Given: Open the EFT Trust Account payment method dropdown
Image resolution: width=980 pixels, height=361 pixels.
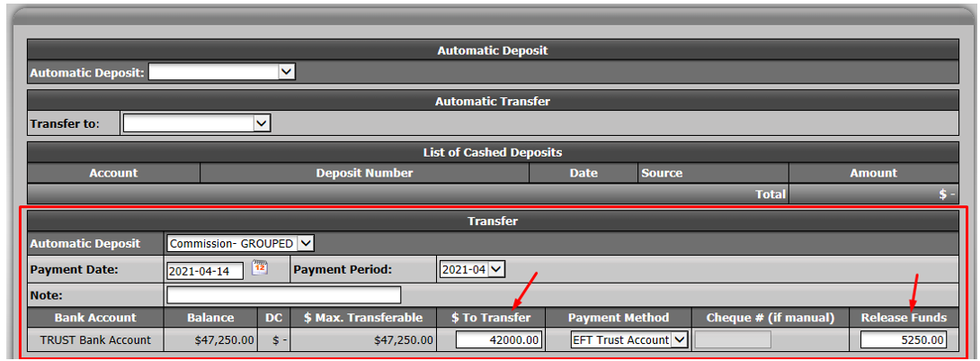Looking at the screenshot, I should tap(628, 339).
